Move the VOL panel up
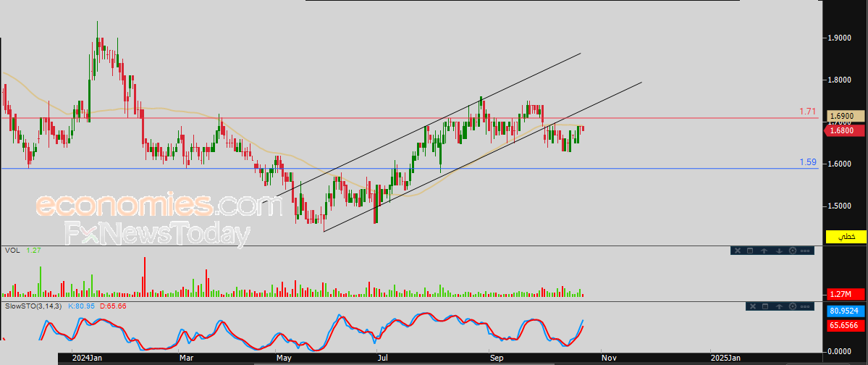The width and height of the screenshot is (868, 365). pos(764,251)
